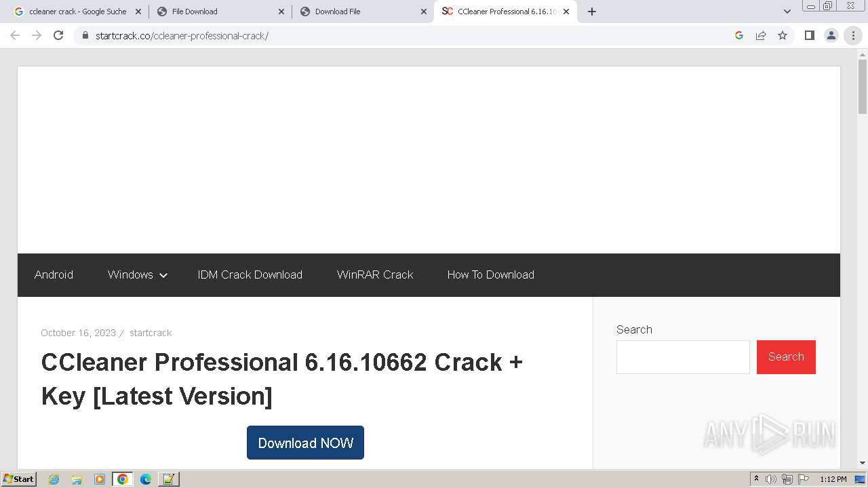
Task: Close the File Download tab
Action: (281, 12)
